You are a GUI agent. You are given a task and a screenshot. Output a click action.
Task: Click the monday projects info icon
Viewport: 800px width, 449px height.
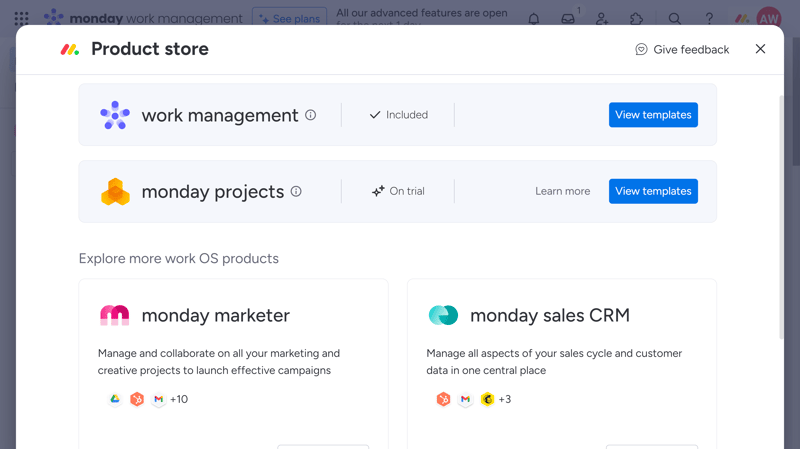(x=296, y=191)
